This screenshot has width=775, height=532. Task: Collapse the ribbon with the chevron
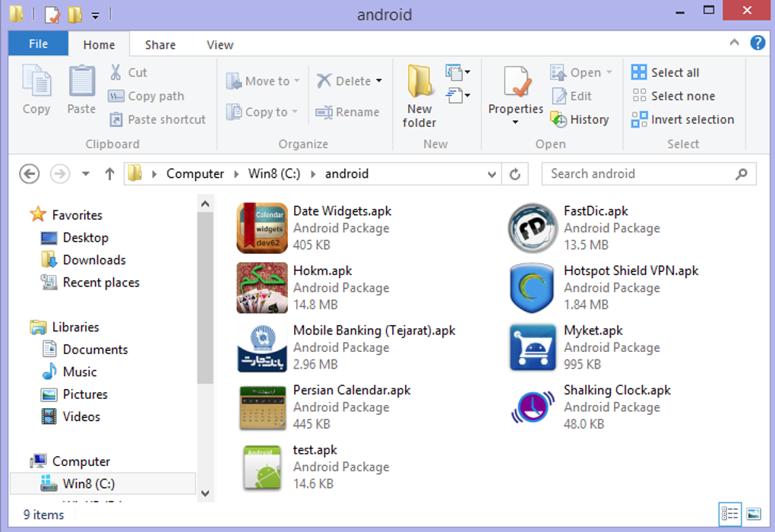[x=735, y=43]
